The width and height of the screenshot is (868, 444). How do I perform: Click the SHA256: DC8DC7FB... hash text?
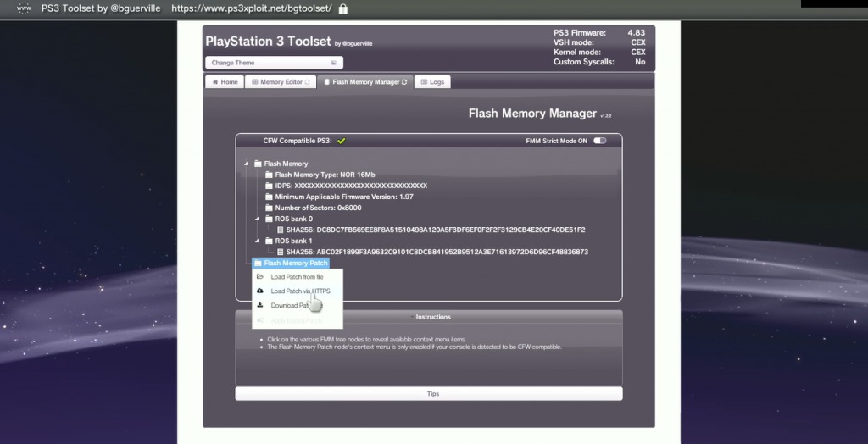(x=436, y=230)
